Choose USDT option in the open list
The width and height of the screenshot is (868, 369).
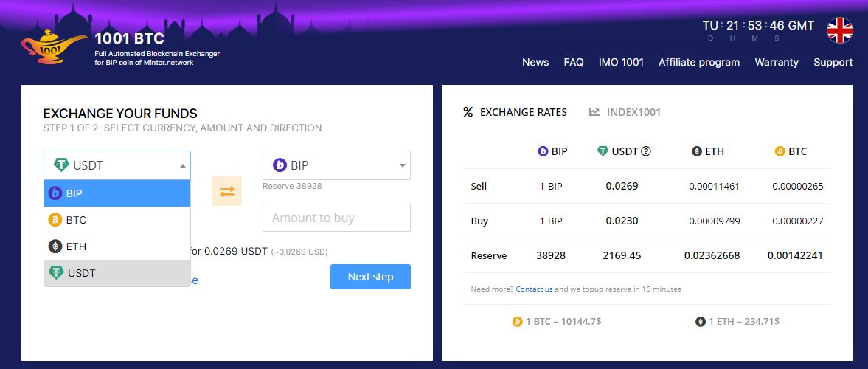tap(117, 273)
